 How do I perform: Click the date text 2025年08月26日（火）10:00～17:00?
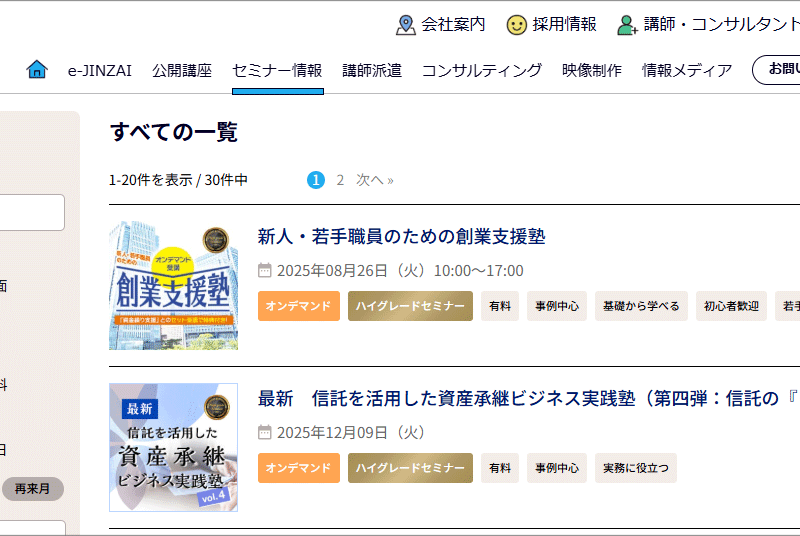tap(400, 270)
